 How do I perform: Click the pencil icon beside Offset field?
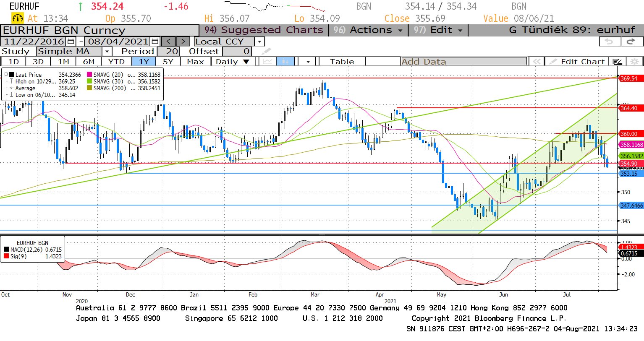266,51
